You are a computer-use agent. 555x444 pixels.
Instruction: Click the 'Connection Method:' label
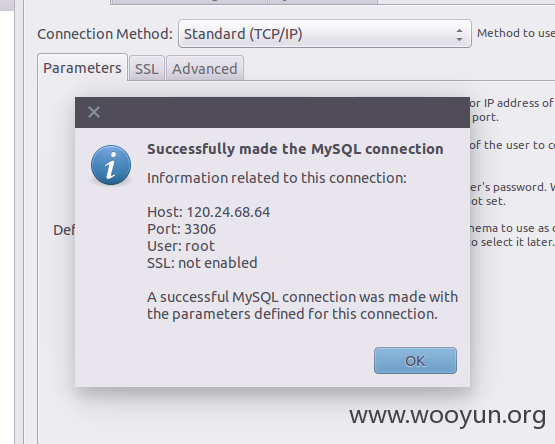tap(105, 34)
